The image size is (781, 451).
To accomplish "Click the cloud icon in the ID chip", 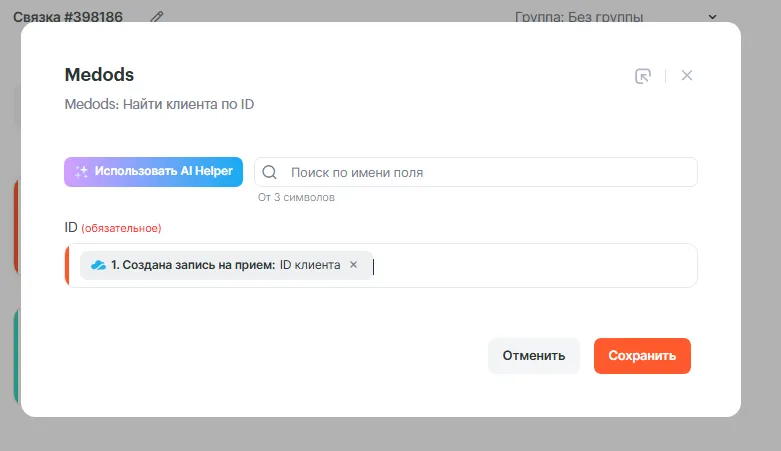I will (x=98, y=265).
